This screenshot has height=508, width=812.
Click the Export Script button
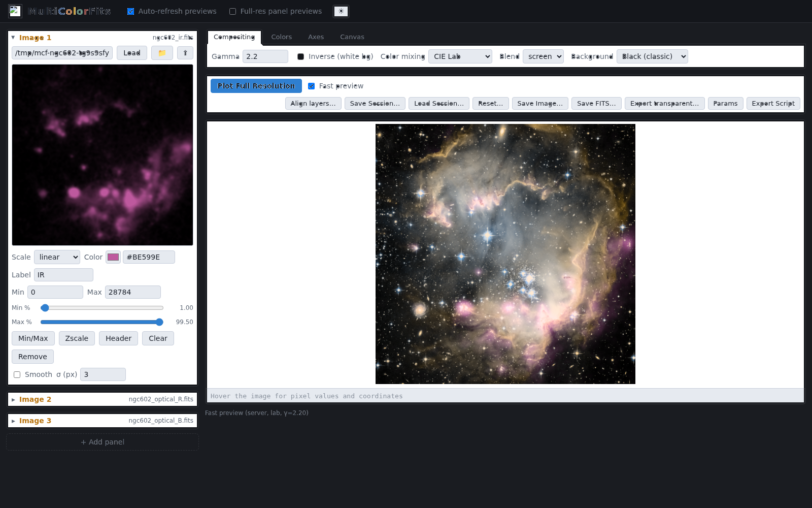773,103
